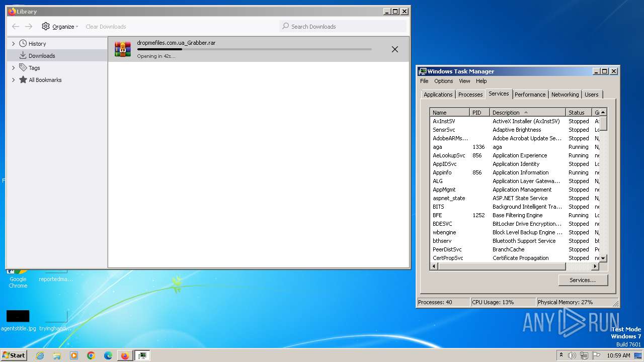Launch Internet Explorer from taskbar

pos(40,355)
